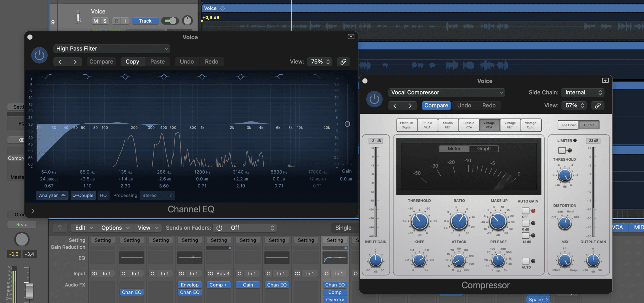644x303 pixels.
Task: Click the compressor Ratio knob
Action: [459, 221]
